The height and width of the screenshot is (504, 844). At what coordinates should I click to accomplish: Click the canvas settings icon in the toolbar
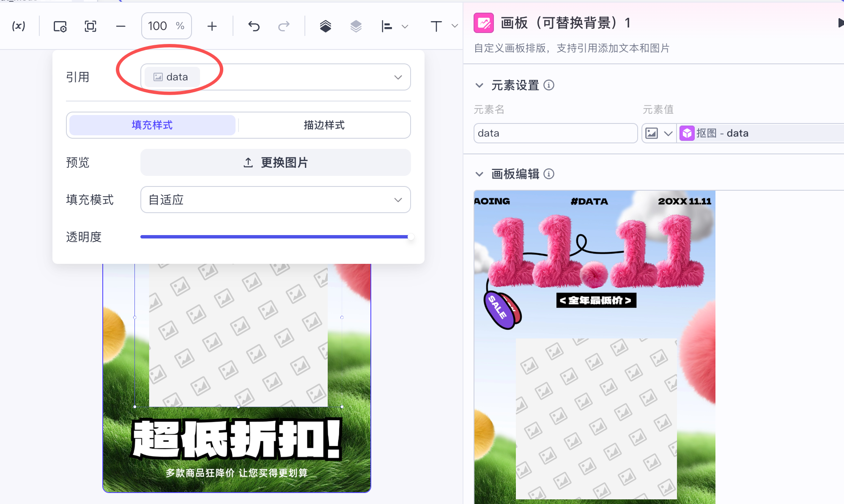tap(60, 26)
